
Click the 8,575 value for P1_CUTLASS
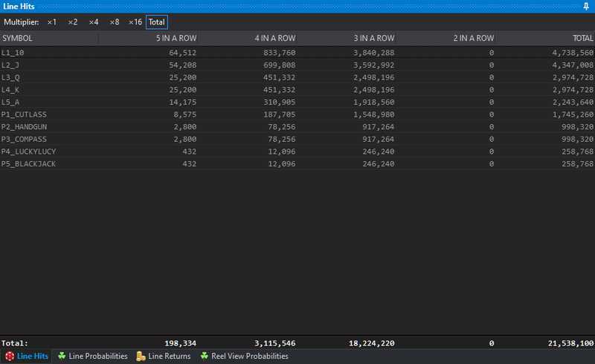click(x=184, y=114)
